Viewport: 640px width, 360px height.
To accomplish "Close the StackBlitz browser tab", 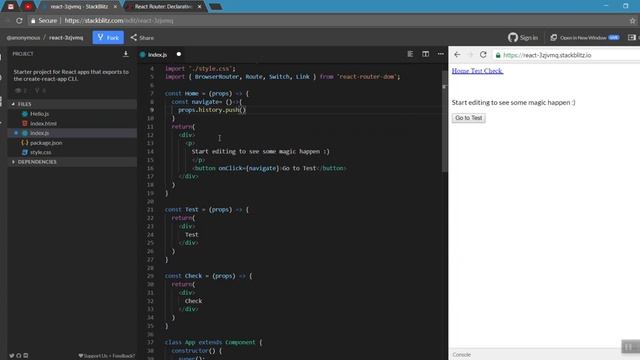I will (x=115, y=7).
